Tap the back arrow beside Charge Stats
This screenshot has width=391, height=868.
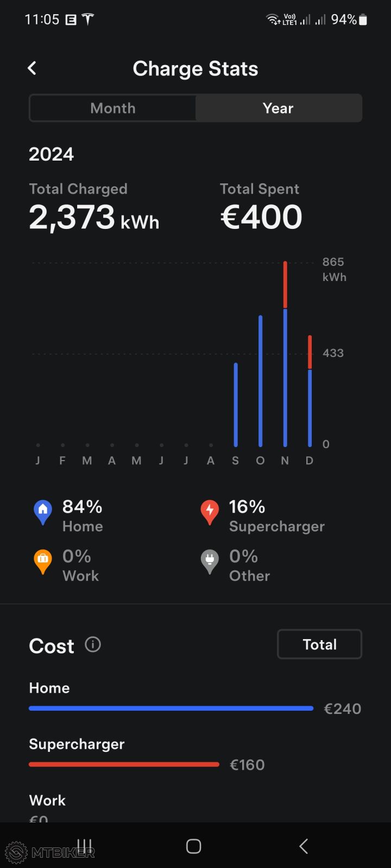pos(32,68)
